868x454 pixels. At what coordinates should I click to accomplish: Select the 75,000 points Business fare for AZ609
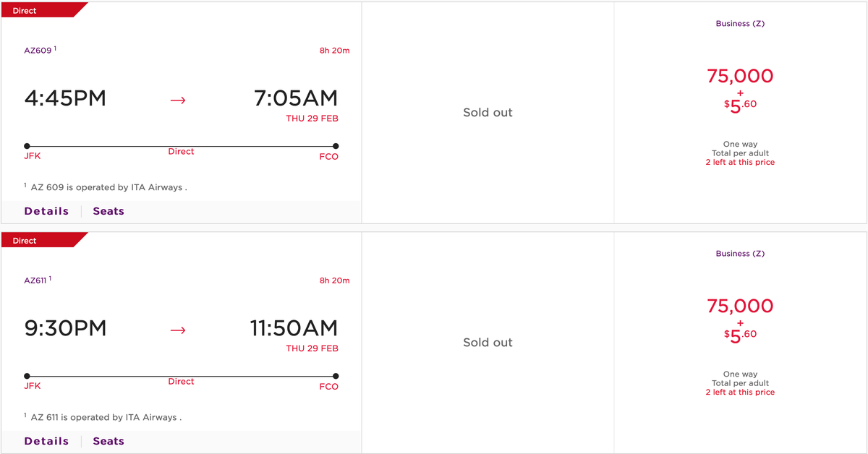(739, 76)
